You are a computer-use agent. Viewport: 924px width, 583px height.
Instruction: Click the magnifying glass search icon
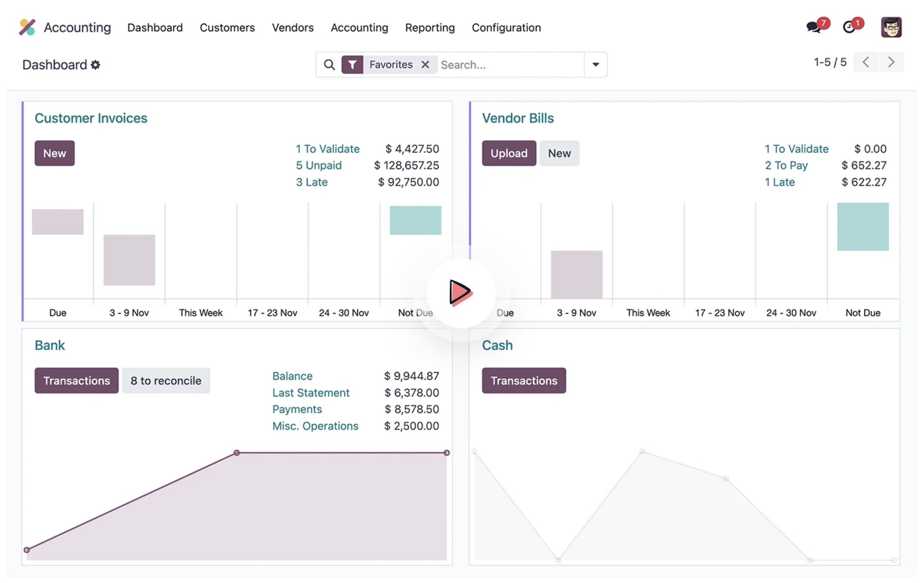click(330, 65)
